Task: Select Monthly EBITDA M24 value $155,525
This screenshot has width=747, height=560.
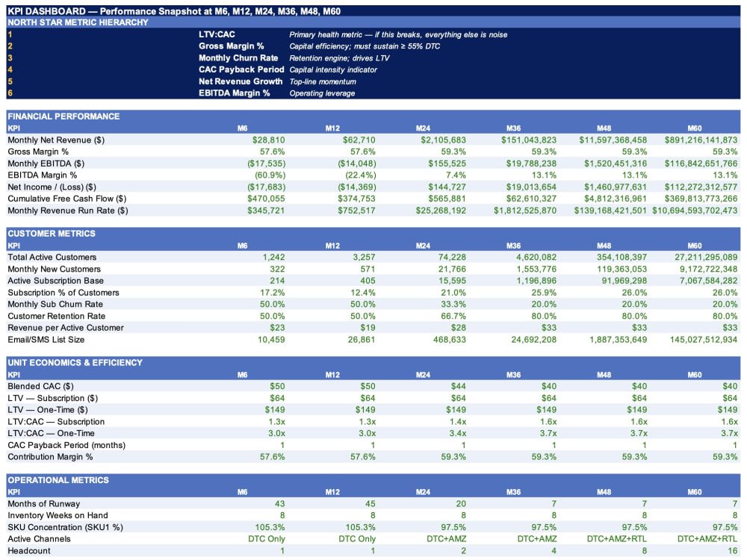Action: pos(447,164)
